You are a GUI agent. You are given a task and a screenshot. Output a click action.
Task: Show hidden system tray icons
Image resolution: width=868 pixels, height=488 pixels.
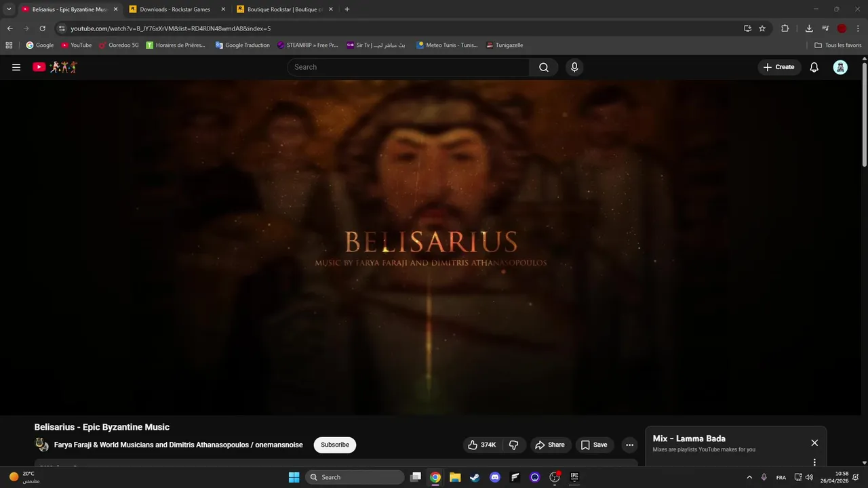click(x=749, y=477)
